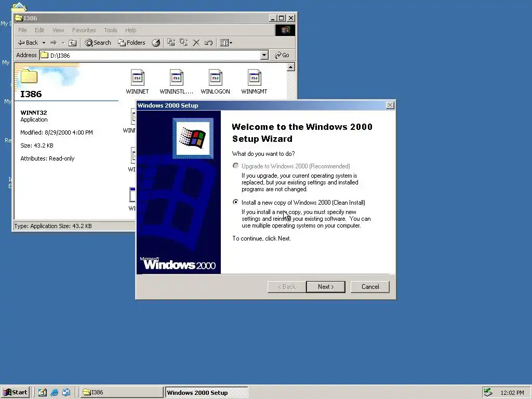Expand the Address bar dropdown
The height and width of the screenshot is (399, 532).
tap(264, 55)
